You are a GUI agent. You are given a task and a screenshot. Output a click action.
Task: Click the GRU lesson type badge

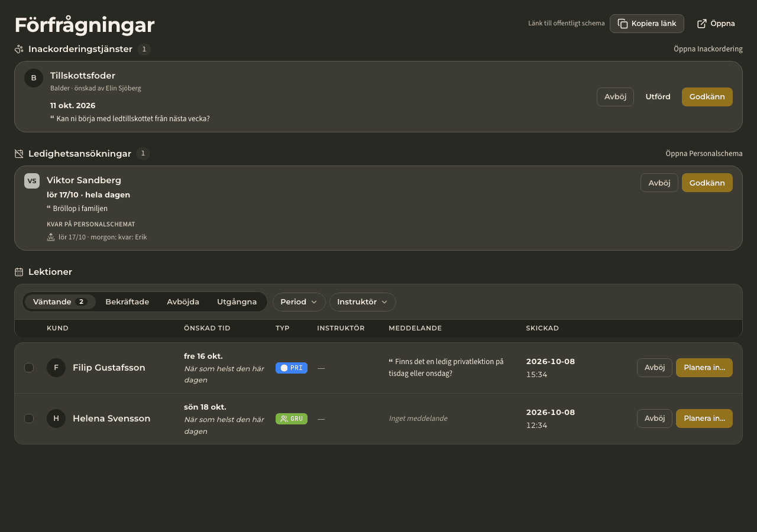pyautogui.click(x=292, y=419)
